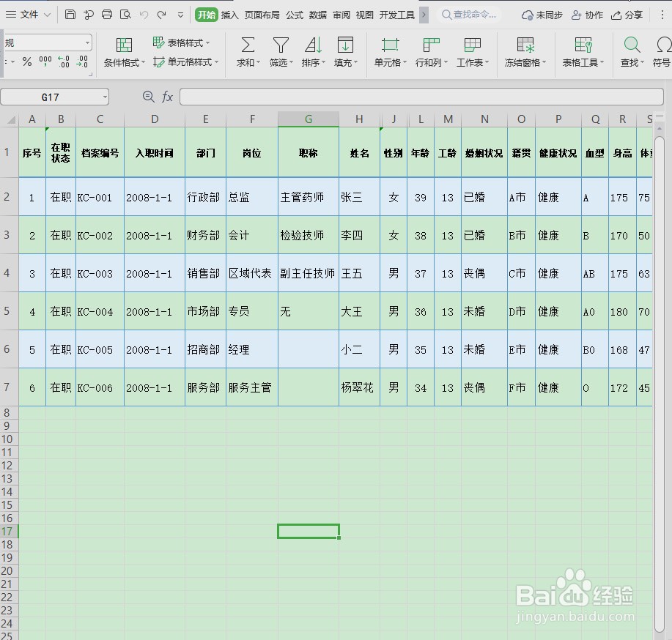672x640 pixels.
Task: Click Table Tools (表格工具) icon
Action: (583, 45)
